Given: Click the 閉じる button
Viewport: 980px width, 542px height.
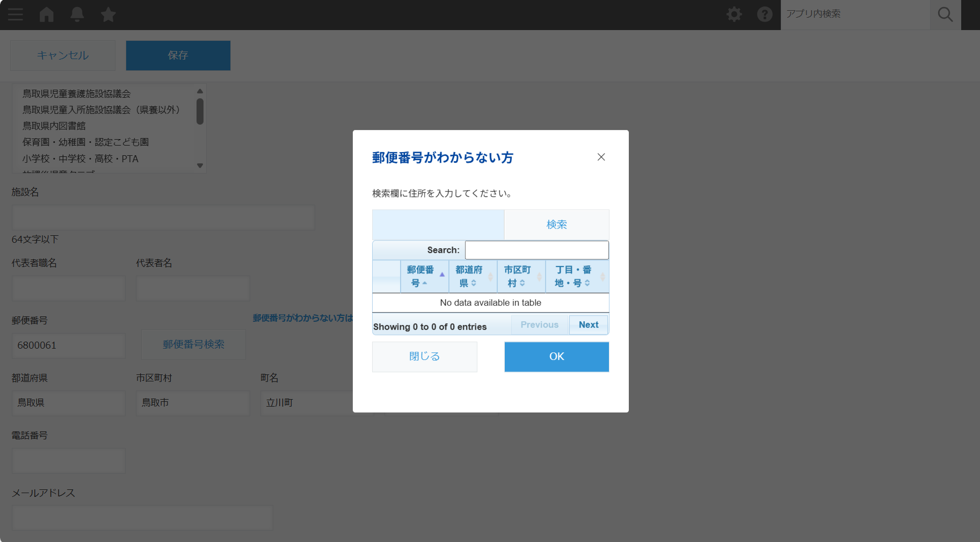Looking at the screenshot, I should coord(424,357).
